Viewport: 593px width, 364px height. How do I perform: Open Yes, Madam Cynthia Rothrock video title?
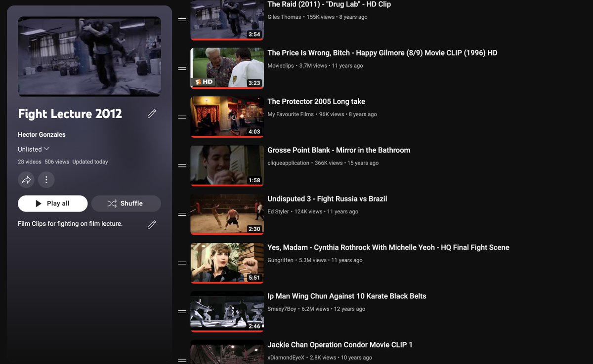(x=388, y=247)
